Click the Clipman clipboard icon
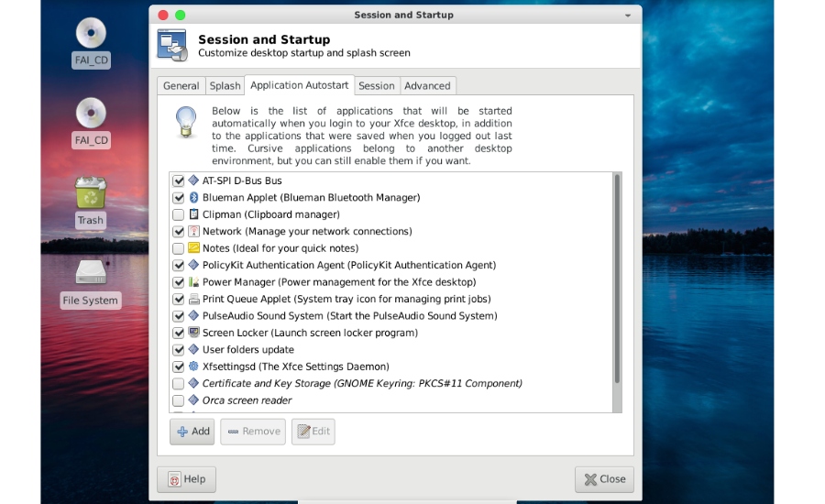Screen dimensions: 825x504 pyautogui.click(x=193, y=214)
